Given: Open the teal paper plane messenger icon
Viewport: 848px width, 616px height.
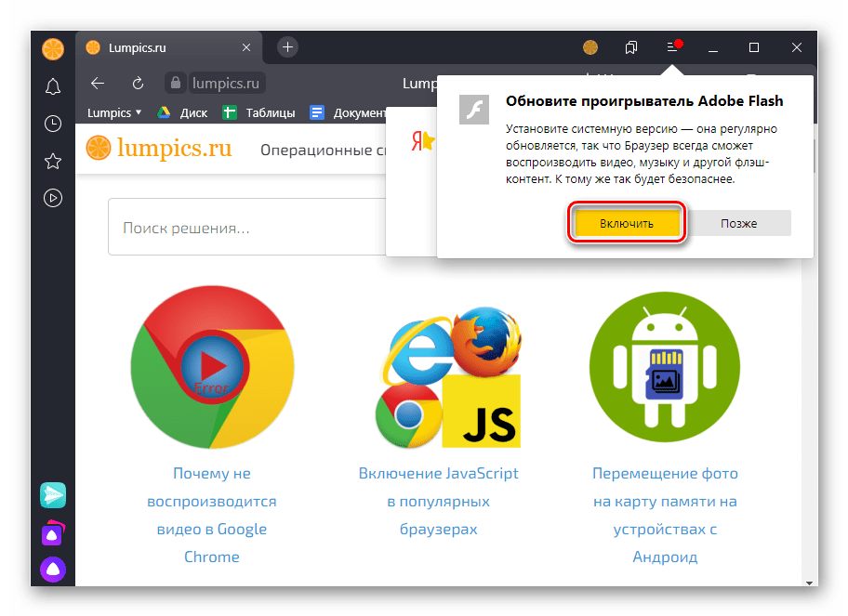Looking at the screenshot, I should pyautogui.click(x=53, y=495).
